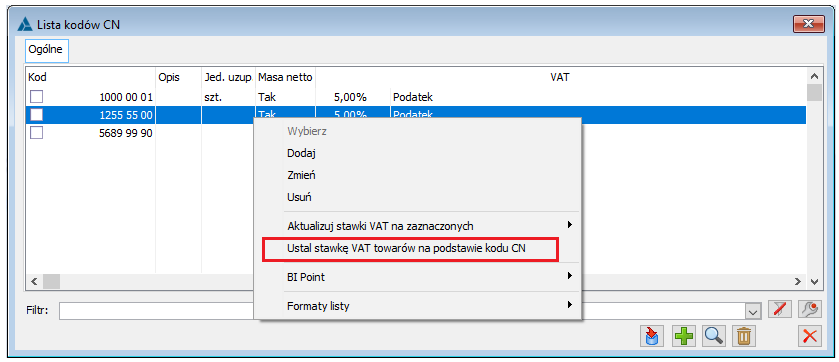Check the box for code 1000 00 01
The image size is (839, 362).
(36, 97)
